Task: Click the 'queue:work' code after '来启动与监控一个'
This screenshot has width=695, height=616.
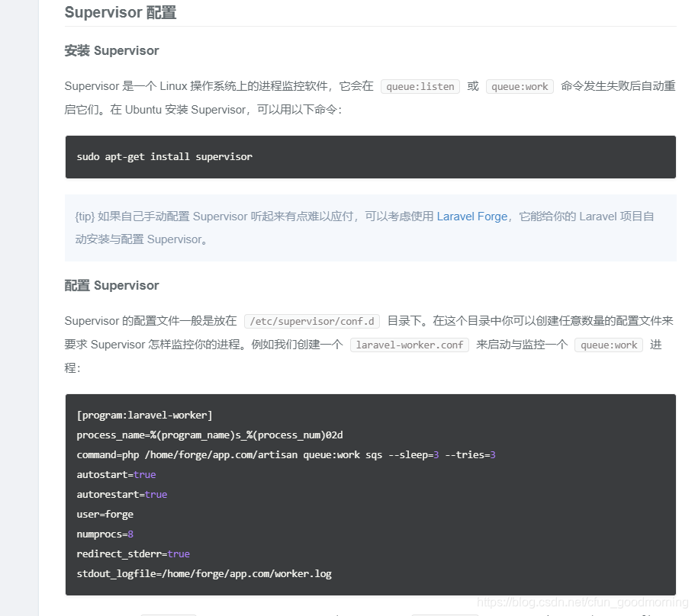Action: pyautogui.click(x=609, y=345)
